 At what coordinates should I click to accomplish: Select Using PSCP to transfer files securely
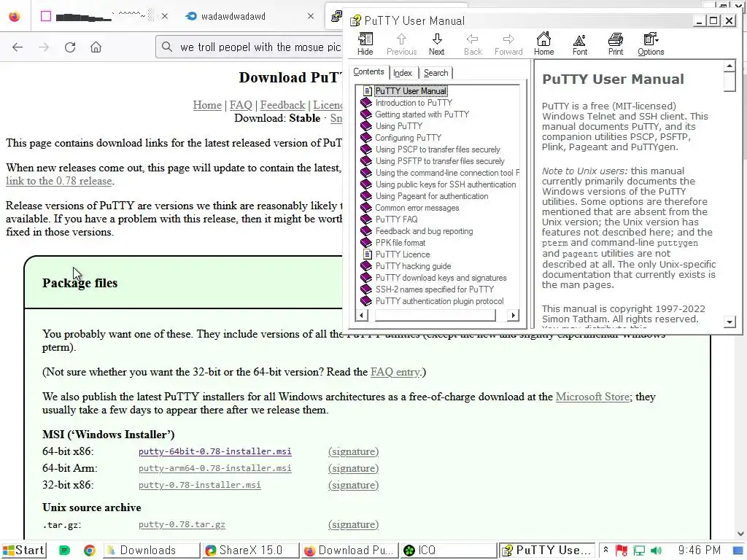(x=438, y=149)
